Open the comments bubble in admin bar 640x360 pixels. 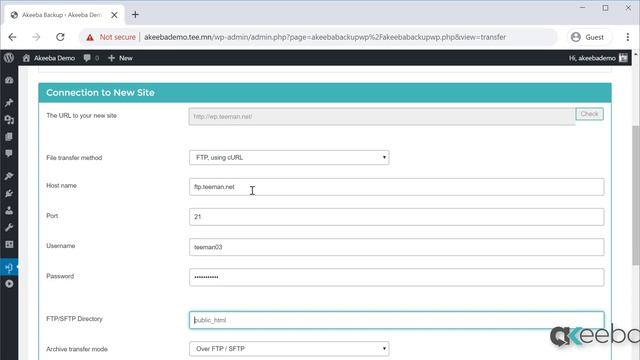87,58
